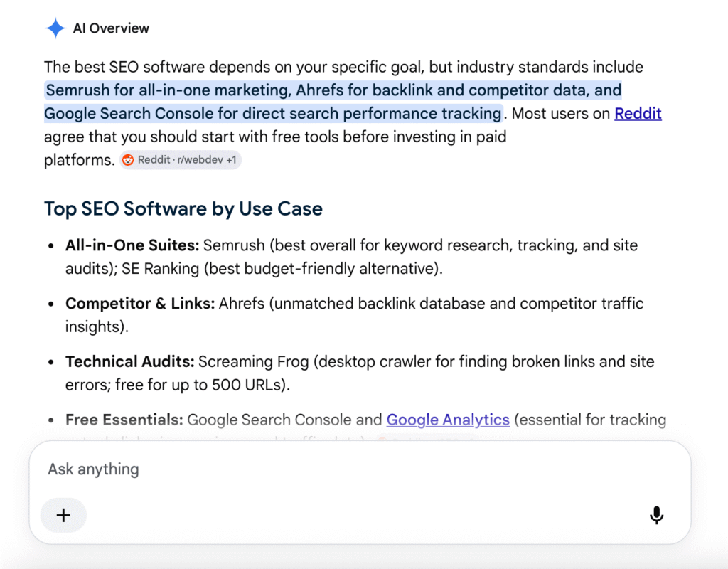Follow the Google Analytics link

448,420
